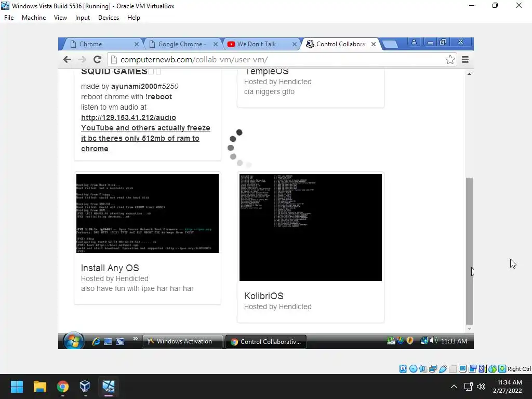Click host taskbar volume icon
The height and width of the screenshot is (399, 532).
pyautogui.click(x=481, y=387)
